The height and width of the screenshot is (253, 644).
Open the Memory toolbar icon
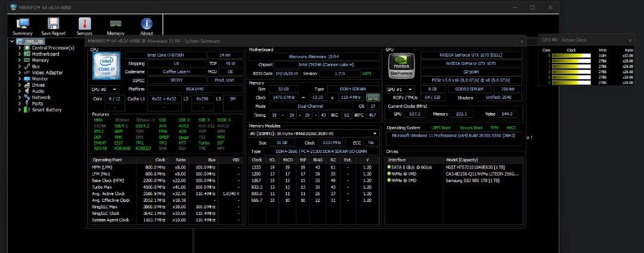(116, 24)
